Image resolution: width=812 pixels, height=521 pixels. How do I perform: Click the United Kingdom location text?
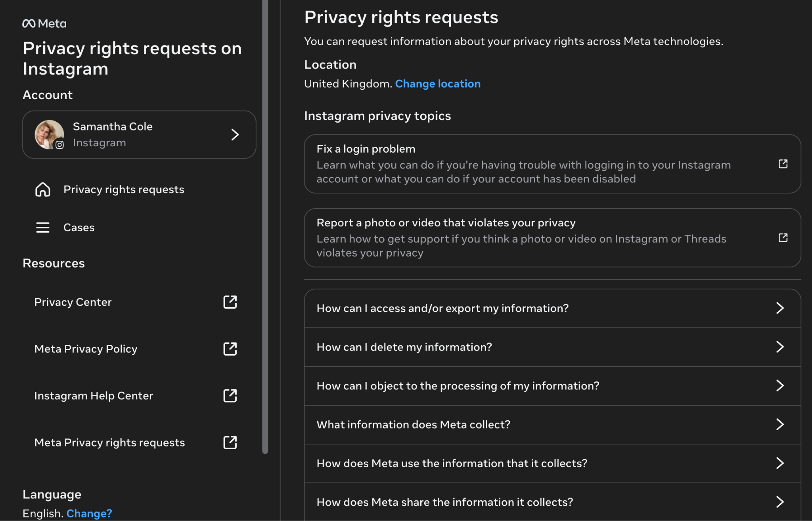tap(348, 84)
